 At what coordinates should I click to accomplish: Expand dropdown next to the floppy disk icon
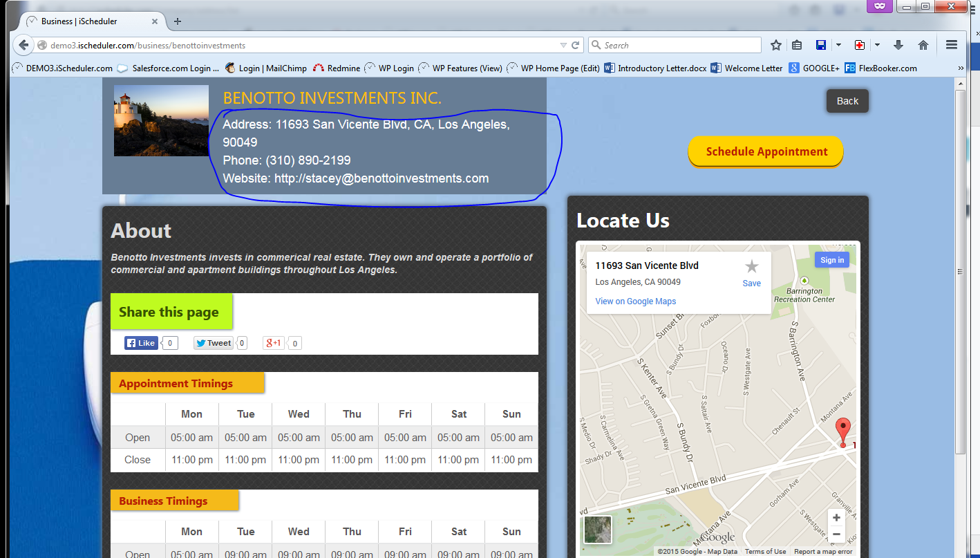(838, 45)
